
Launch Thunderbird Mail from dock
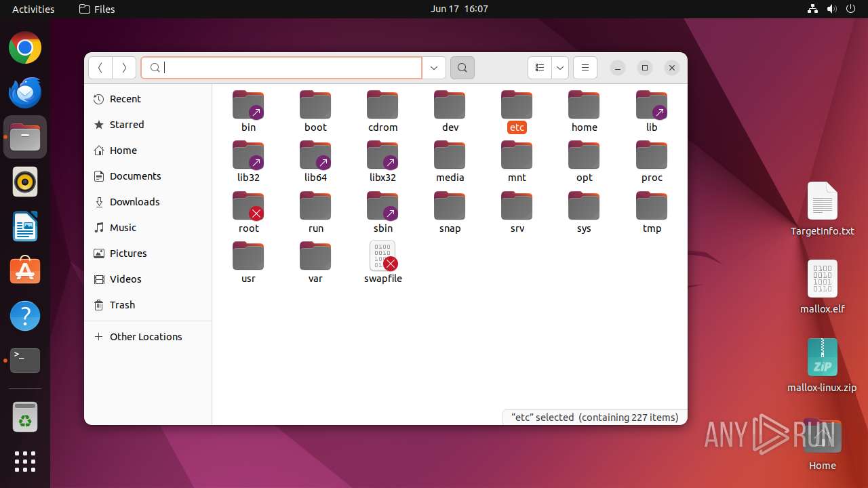[25, 92]
